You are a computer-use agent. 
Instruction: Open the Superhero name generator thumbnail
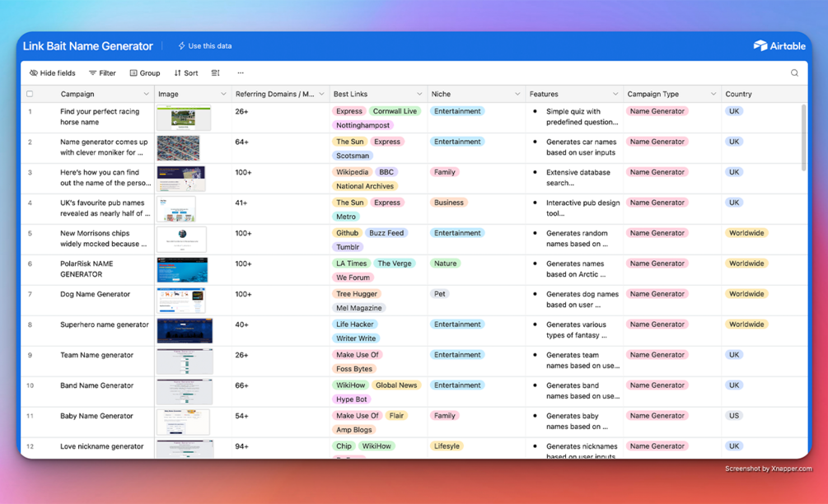tap(185, 331)
